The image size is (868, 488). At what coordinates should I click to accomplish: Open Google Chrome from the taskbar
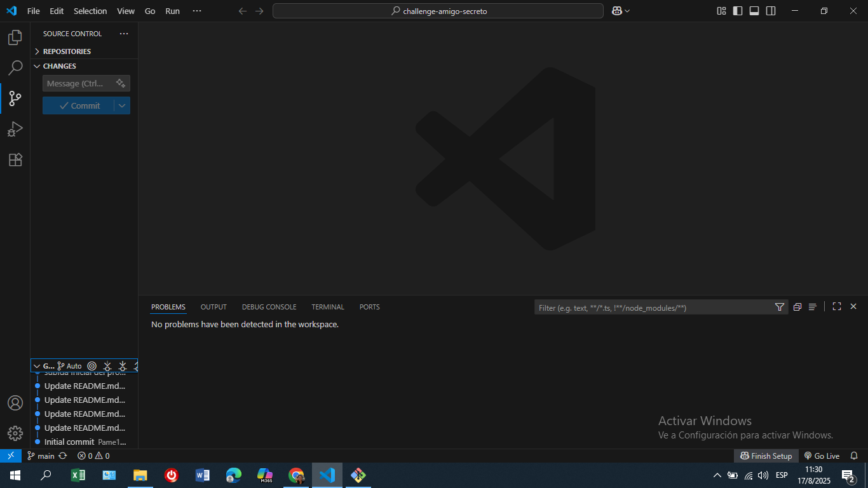click(296, 475)
